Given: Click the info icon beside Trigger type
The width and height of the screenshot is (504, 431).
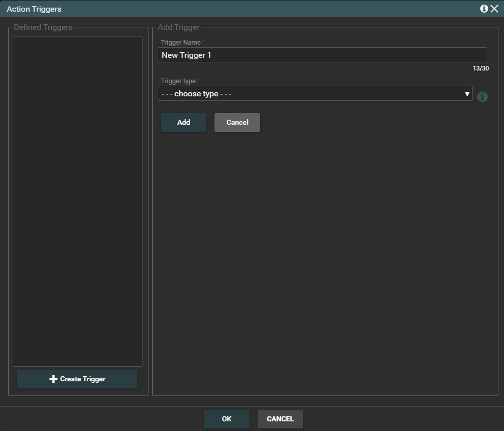Looking at the screenshot, I should pyautogui.click(x=482, y=97).
